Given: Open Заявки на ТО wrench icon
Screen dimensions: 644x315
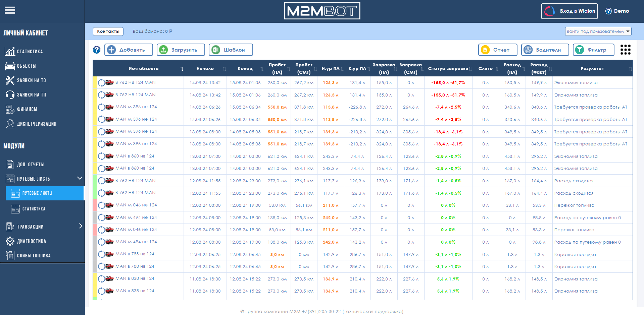Looking at the screenshot, I should coord(10,80).
